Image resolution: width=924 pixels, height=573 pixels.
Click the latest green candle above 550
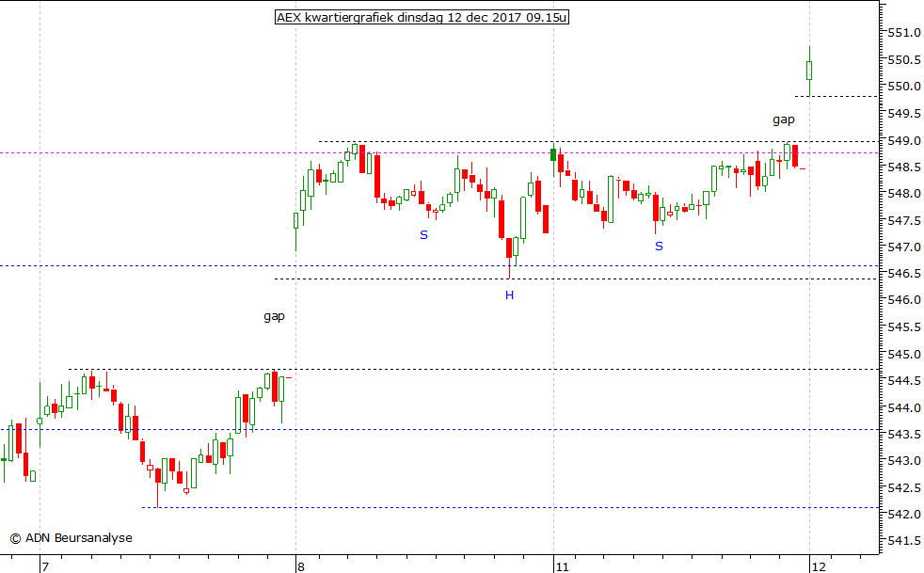click(x=810, y=71)
